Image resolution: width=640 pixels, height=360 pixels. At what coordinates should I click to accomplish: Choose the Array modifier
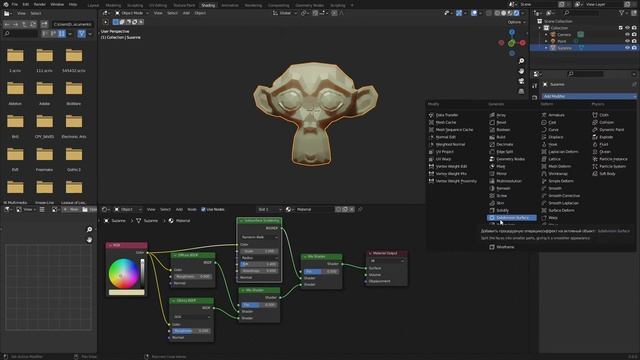coord(501,115)
